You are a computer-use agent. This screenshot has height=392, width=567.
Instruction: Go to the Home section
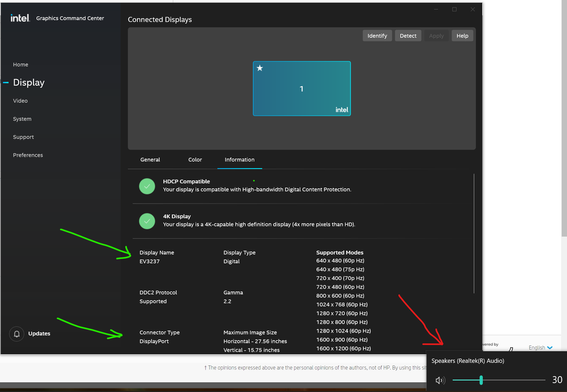pos(20,65)
